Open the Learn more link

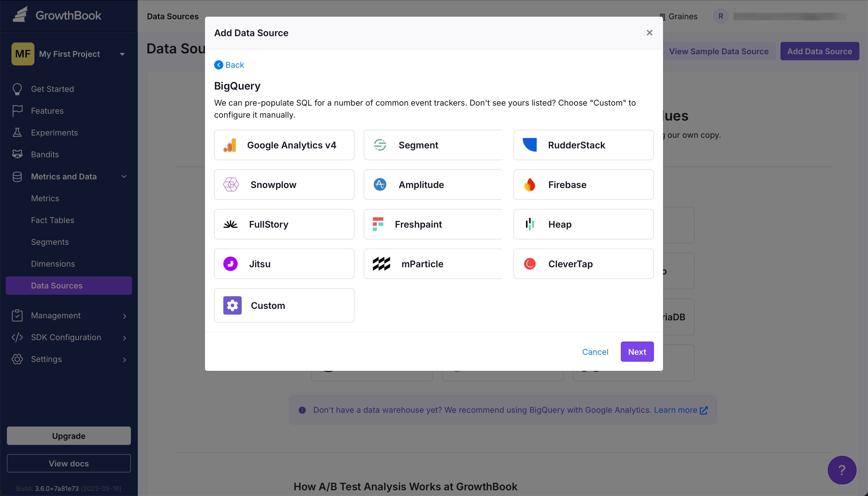(x=681, y=410)
